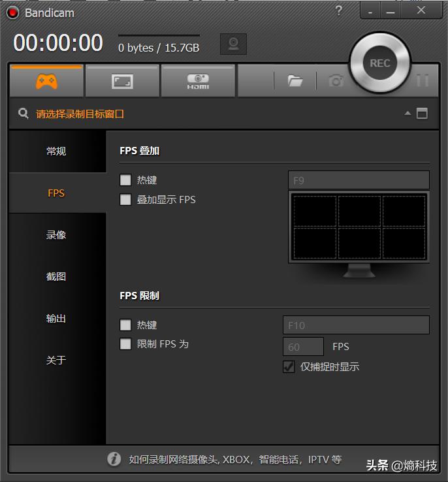Select the game recording mode gamepad icon

[x=46, y=81]
